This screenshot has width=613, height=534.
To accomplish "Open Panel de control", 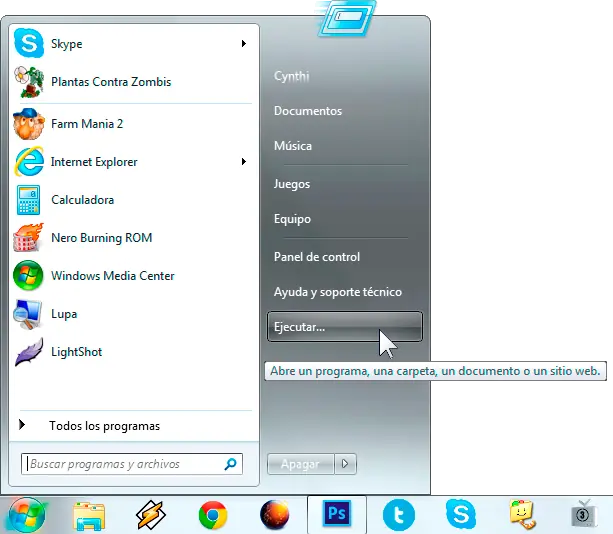I will pyautogui.click(x=317, y=257).
